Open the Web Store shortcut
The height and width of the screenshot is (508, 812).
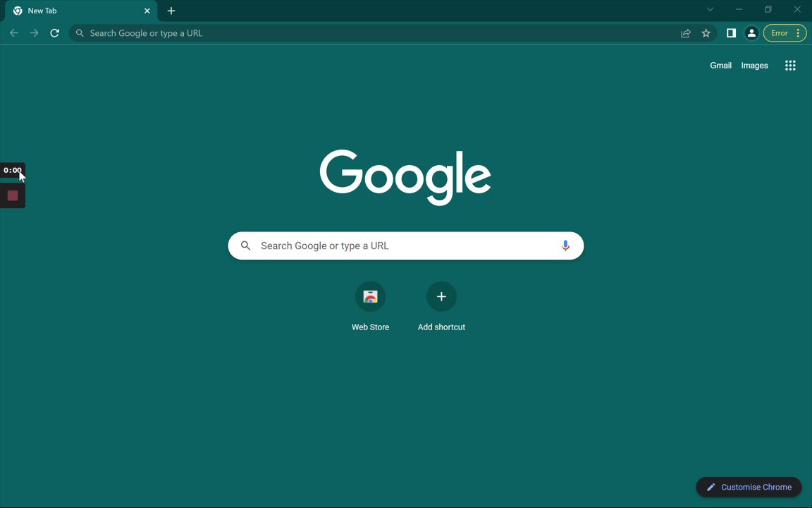(x=370, y=306)
